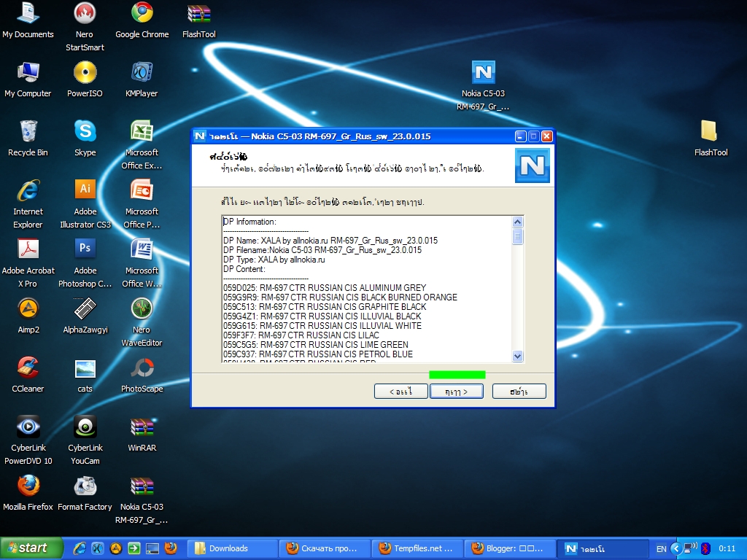This screenshot has width=747, height=560.
Task: Switch to Tempfiles.net Firefox taskbar item
Action: [x=417, y=548]
